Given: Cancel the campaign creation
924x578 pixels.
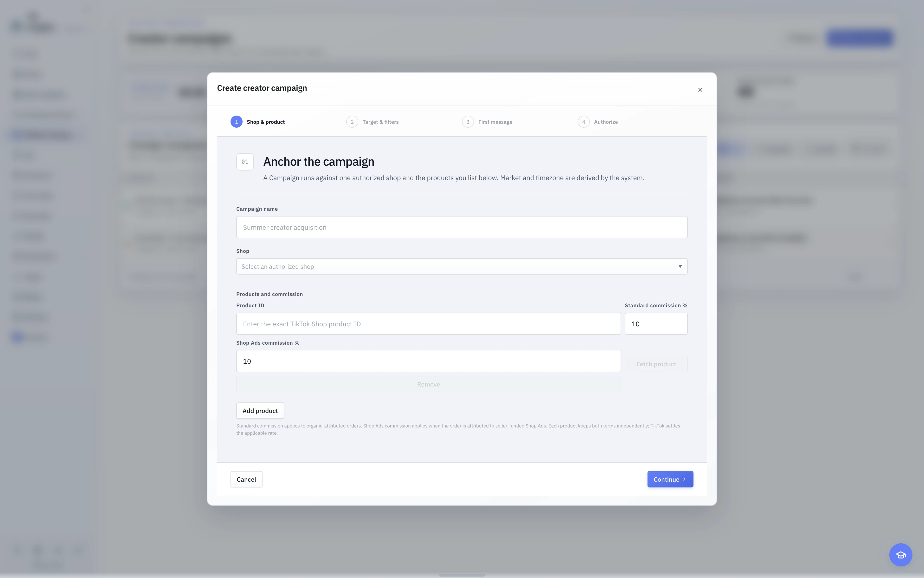Looking at the screenshot, I should coord(246,479).
